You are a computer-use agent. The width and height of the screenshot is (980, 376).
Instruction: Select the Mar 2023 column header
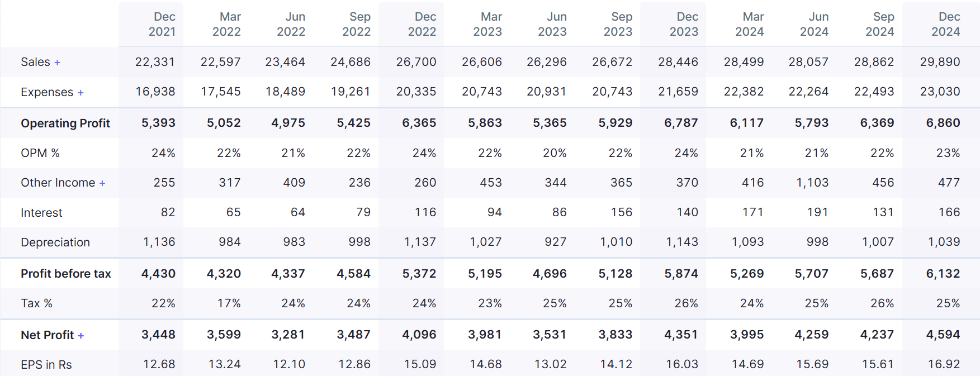click(x=488, y=25)
